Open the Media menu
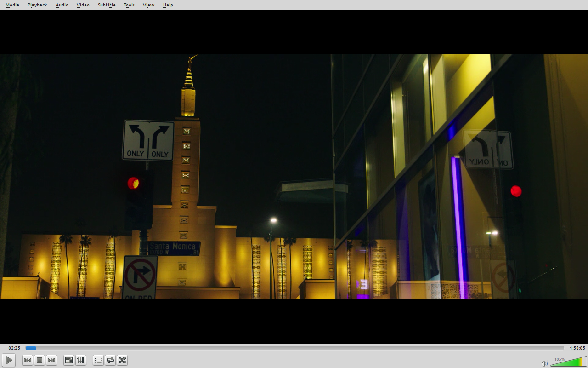588x368 pixels. [x=12, y=5]
